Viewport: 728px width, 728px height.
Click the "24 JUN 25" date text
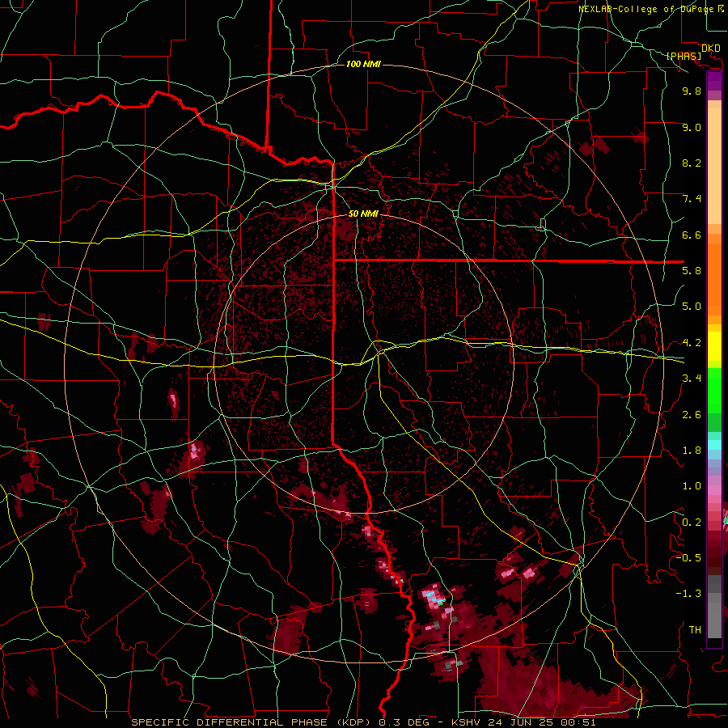tap(522, 722)
